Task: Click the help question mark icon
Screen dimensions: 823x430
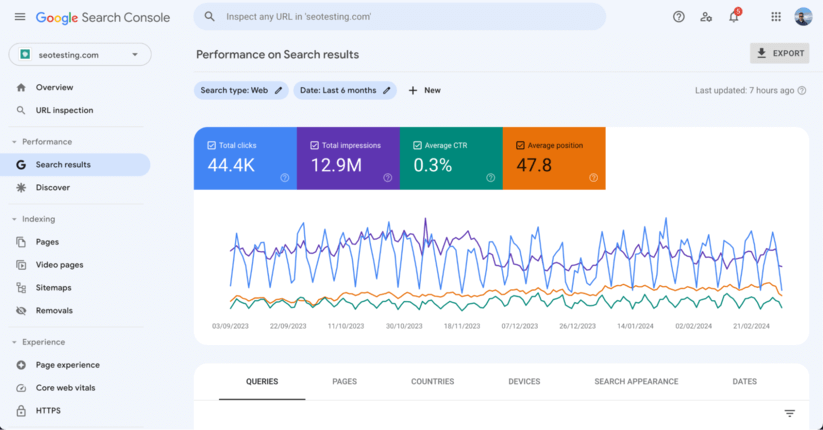Action: (679, 17)
